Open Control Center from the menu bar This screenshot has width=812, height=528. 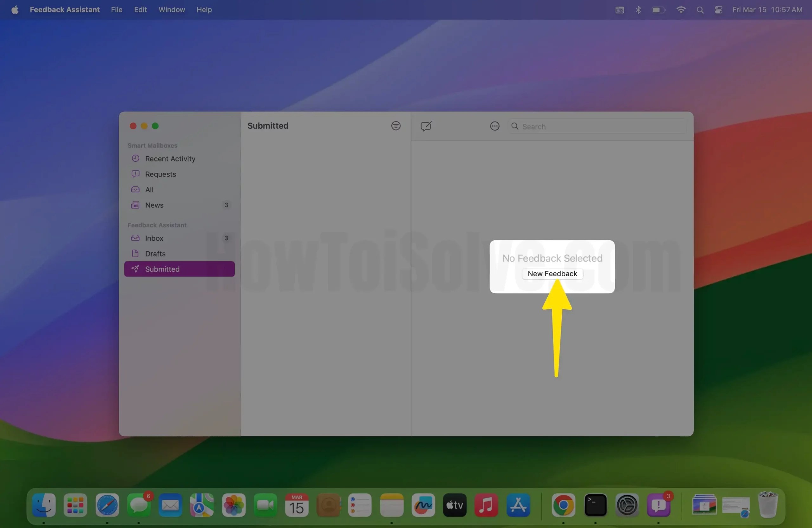(718, 10)
